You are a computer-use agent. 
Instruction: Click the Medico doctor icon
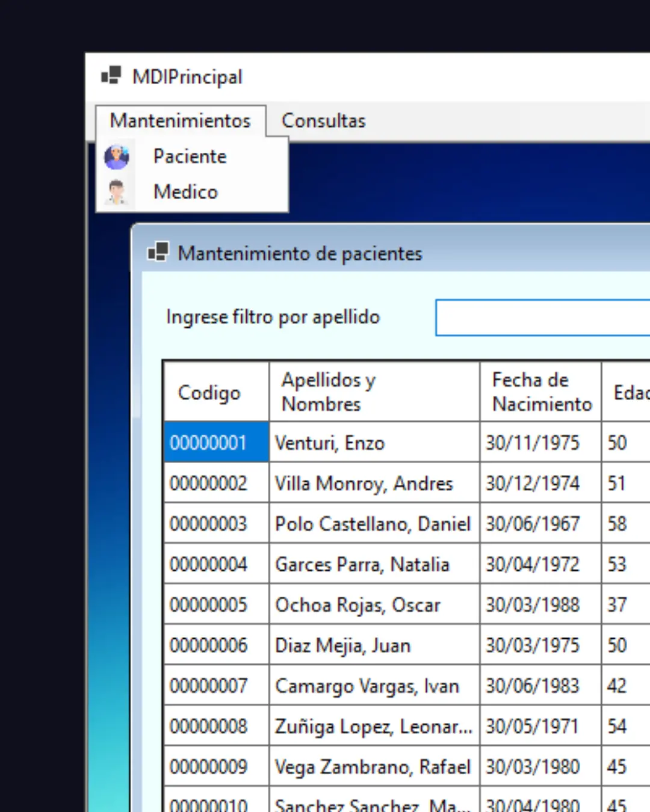point(117,192)
